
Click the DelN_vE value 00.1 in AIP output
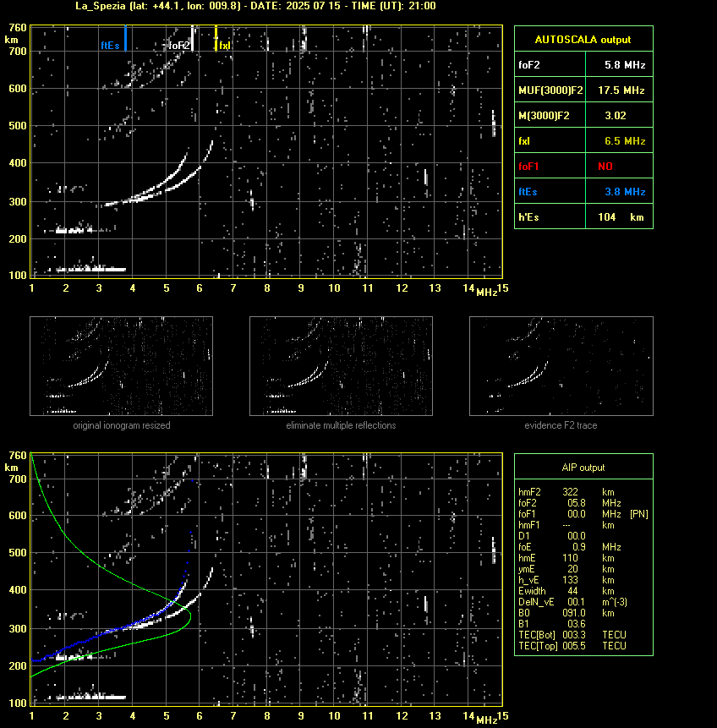[577, 602]
